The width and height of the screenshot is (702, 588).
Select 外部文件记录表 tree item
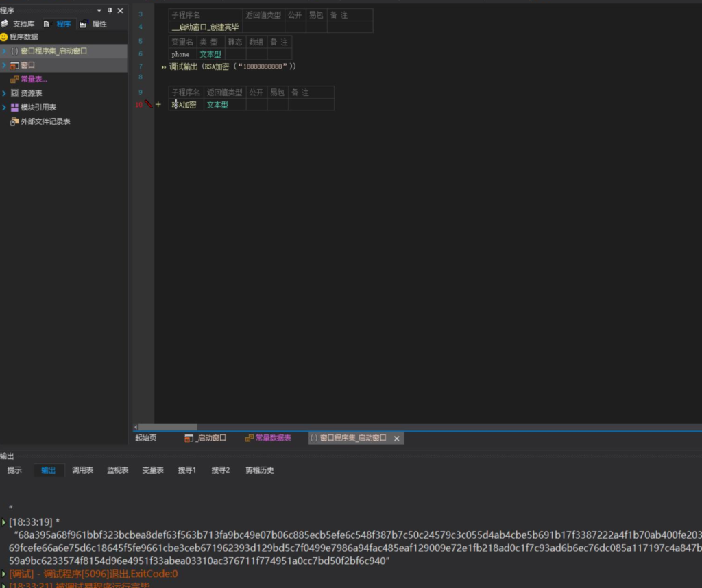(x=45, y=121)
